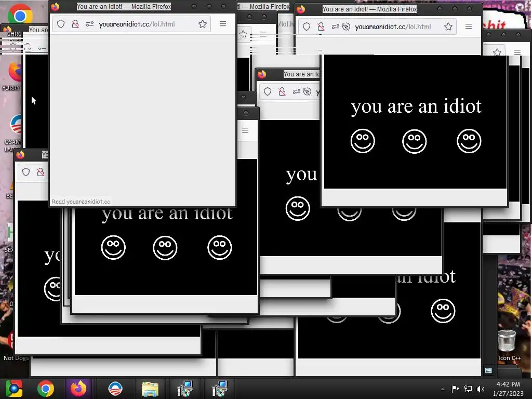Open the hamburger menu in the far-right background window

pos(517,52)
